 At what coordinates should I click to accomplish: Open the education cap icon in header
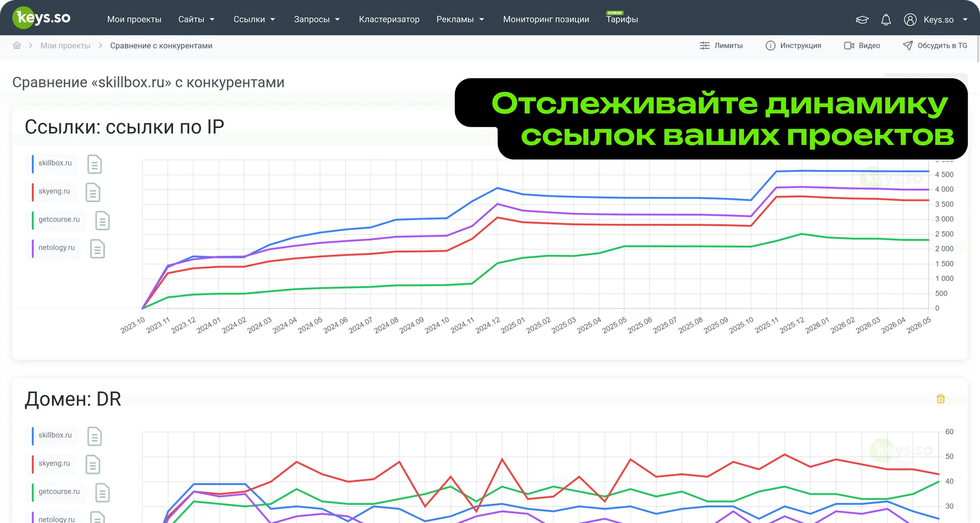(x=862, y=20)
